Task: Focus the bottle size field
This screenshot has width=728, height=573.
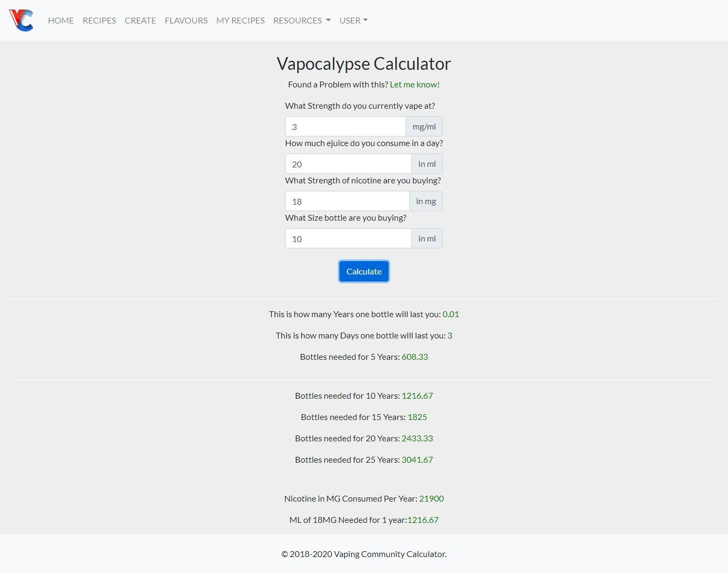Action: (348, 238)
